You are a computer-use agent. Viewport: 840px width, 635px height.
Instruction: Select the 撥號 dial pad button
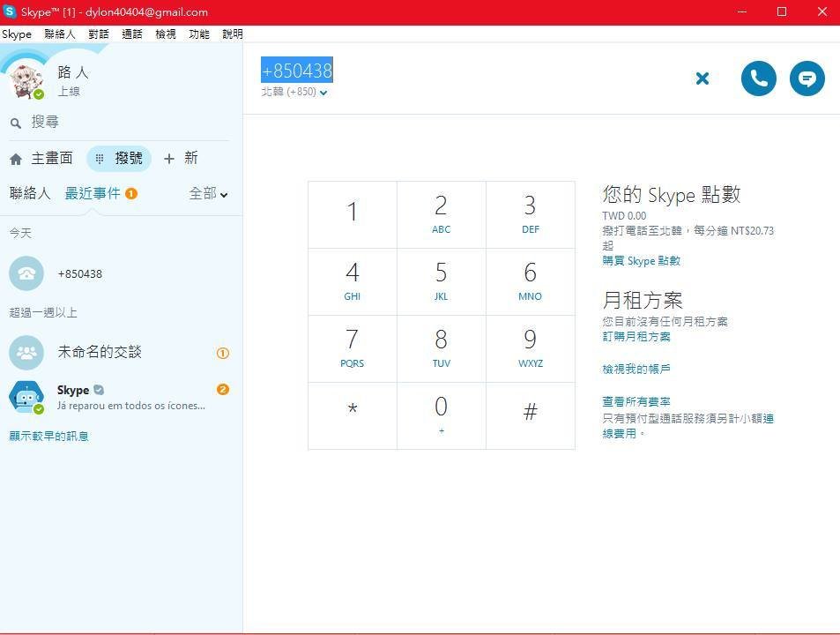[119, 159]
